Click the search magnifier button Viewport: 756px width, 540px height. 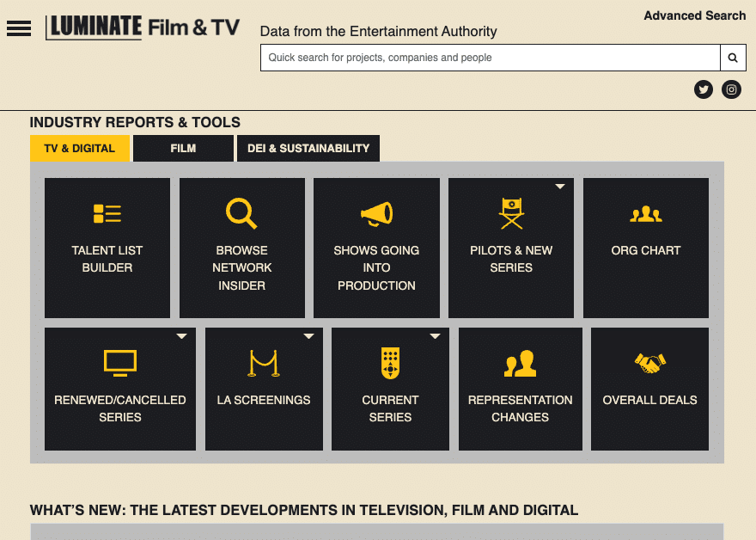click(x=733, y=58)
